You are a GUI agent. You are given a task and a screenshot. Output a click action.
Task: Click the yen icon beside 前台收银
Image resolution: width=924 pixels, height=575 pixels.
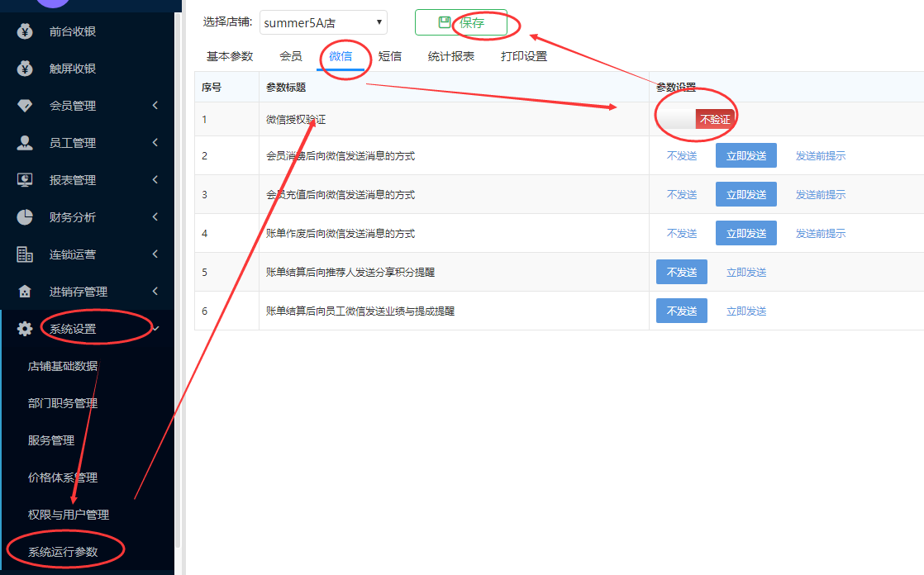point(25,31)
